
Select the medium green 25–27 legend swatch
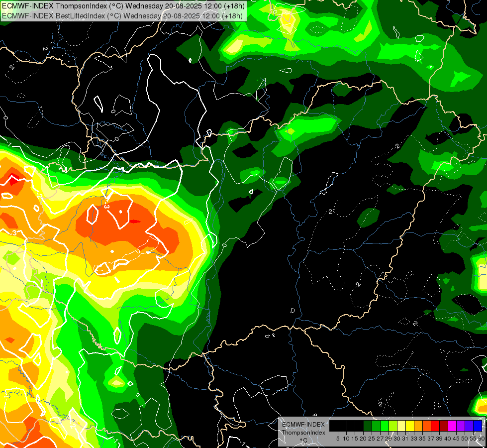(376, 426)
